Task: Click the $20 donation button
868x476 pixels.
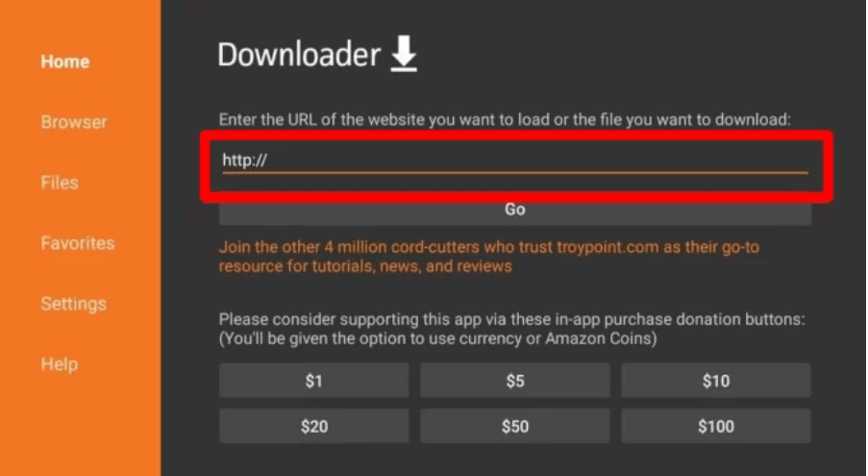Action: click(314, 426)
